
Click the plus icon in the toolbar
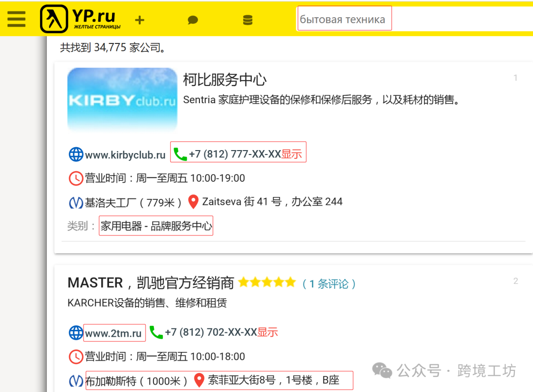140,20
